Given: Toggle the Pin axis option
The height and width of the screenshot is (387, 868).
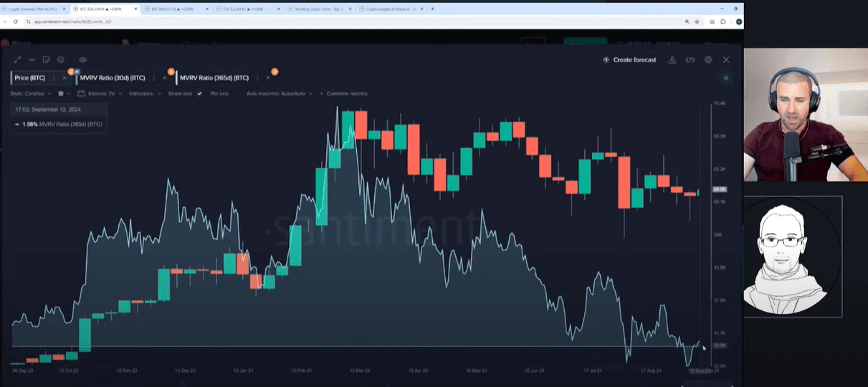Looking at the screenshot, I should coord(219,94).
